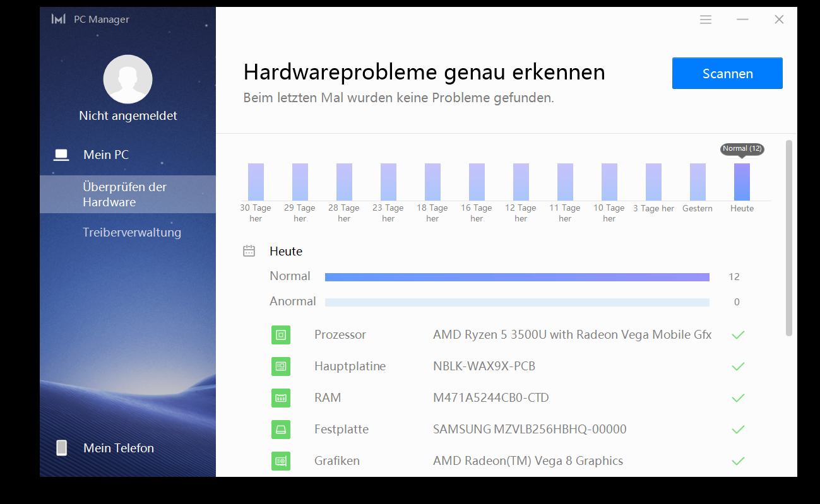
Task: Select the 16 Tage her bar
Action: [477, 182]
